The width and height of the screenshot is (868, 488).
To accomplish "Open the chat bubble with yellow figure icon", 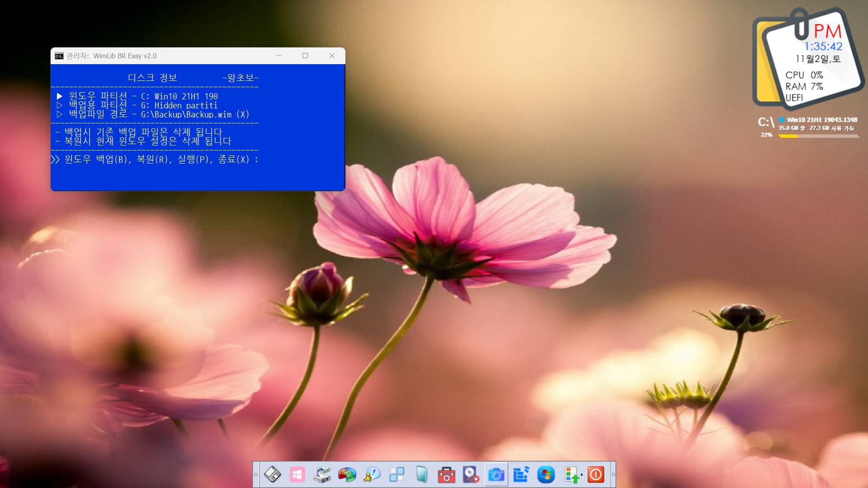I will [x=372, y=474].
